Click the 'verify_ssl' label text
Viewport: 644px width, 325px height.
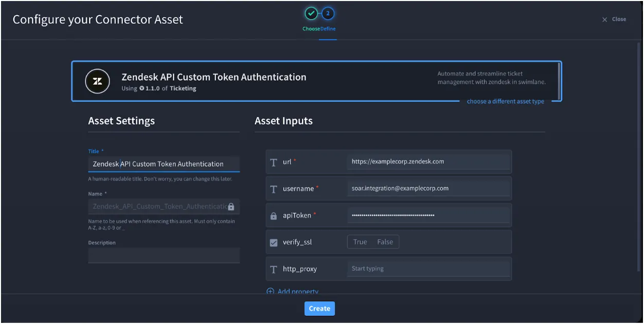click(x=297, y=242)
